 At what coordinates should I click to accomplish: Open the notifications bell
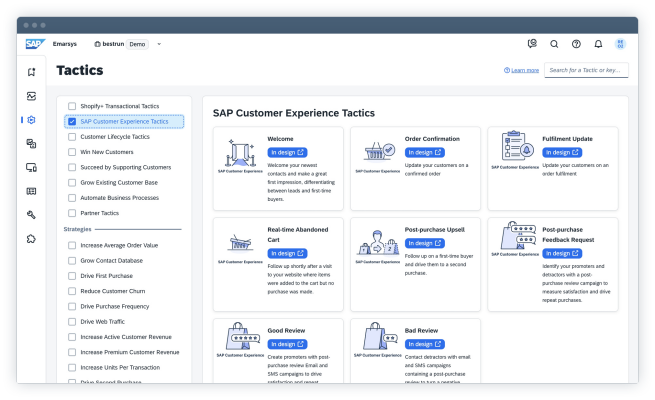[598, 44]
